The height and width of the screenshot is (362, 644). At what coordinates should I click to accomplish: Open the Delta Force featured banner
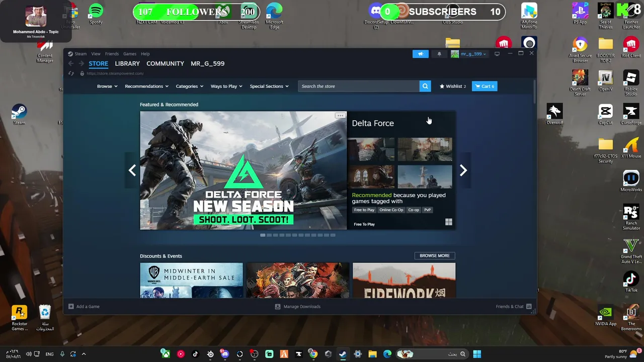tap(243, 170)
